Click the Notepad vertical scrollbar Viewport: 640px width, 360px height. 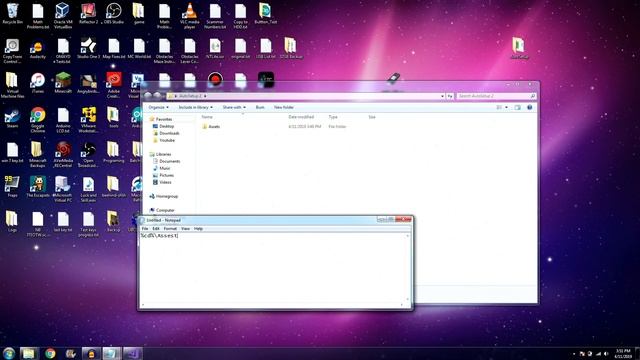coord(407,268)
